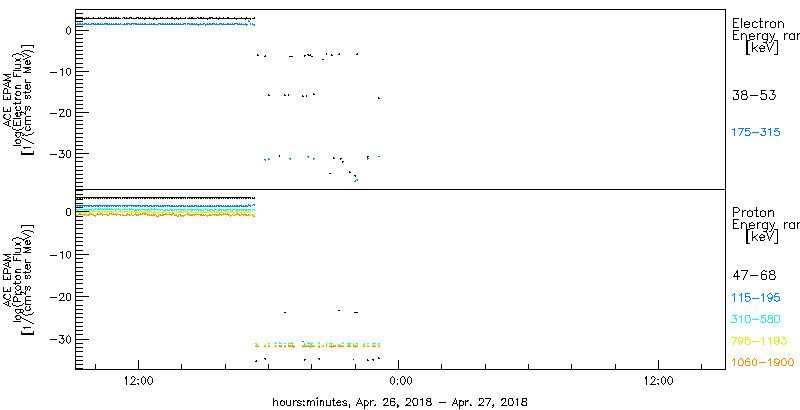800x410 pixels.
Task: Click the orange 1060-1900 legend label
Action: coord(763,363)
